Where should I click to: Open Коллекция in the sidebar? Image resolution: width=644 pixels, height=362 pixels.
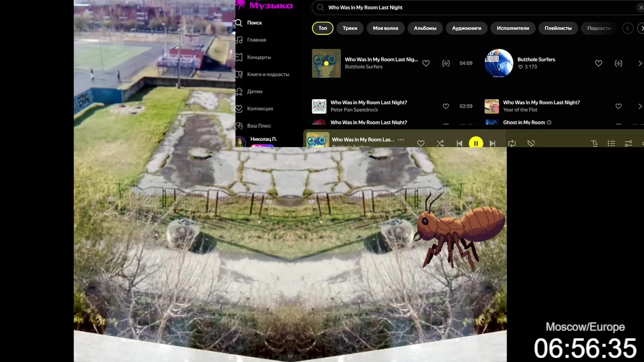(260, 109)
